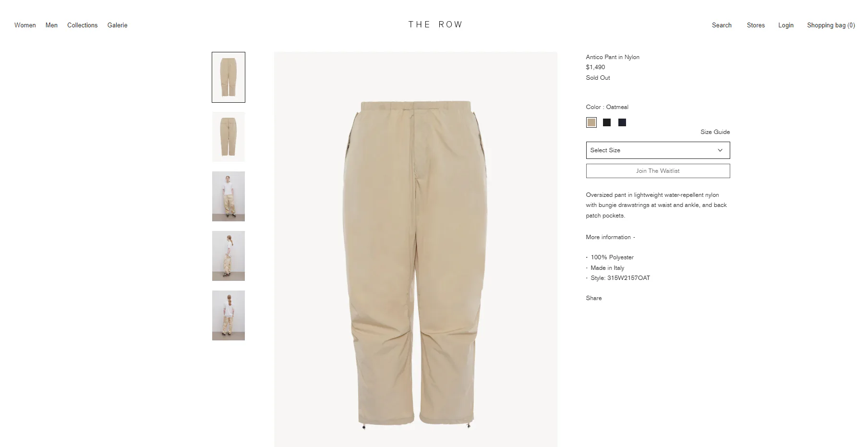Screen dimensions: 868x447
Task: View the Stores page
Action: click(756, 25)
